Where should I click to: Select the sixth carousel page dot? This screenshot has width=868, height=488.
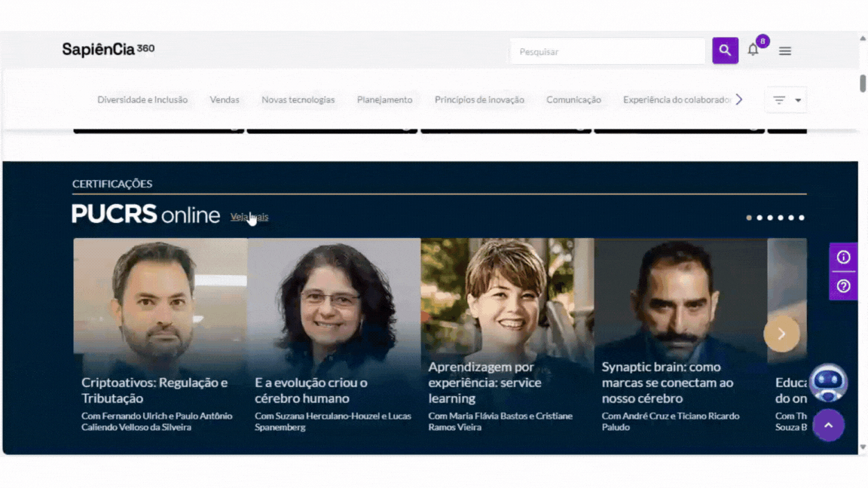pyautogui.click(x=802, y=218)
